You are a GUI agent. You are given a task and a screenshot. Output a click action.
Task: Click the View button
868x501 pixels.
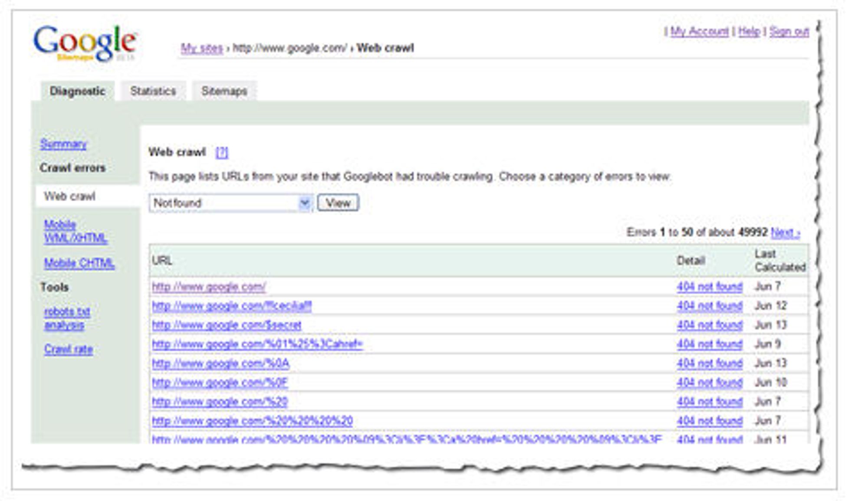(338, 203)
